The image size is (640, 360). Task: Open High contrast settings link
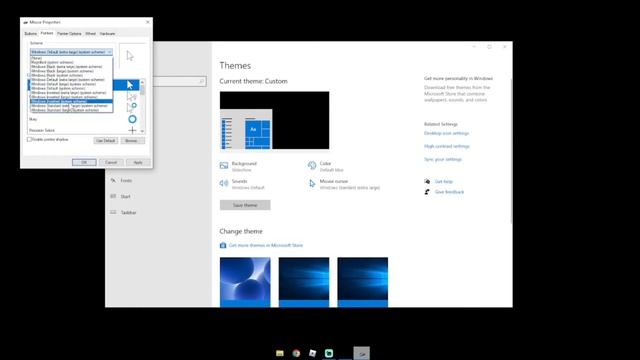447,146
